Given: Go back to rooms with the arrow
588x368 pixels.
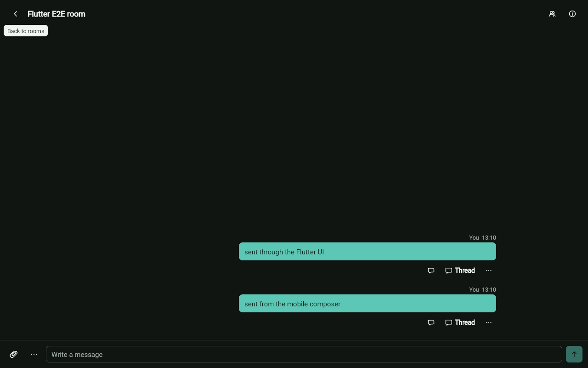Looking at the screenshot, I should pos(16,14).
